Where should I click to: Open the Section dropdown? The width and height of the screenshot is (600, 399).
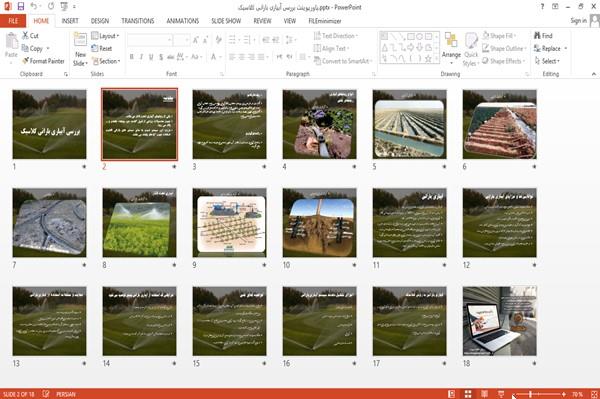(x=106, y=61)
